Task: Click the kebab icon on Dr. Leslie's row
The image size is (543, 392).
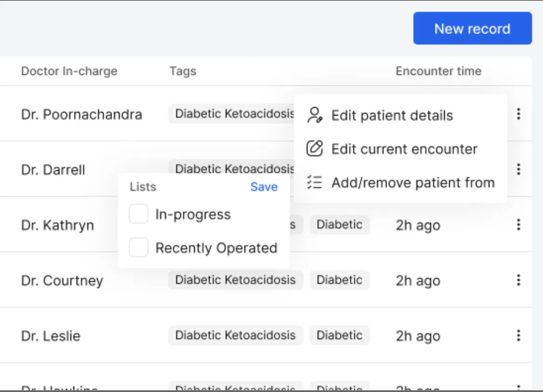Action: click(518, 336)
